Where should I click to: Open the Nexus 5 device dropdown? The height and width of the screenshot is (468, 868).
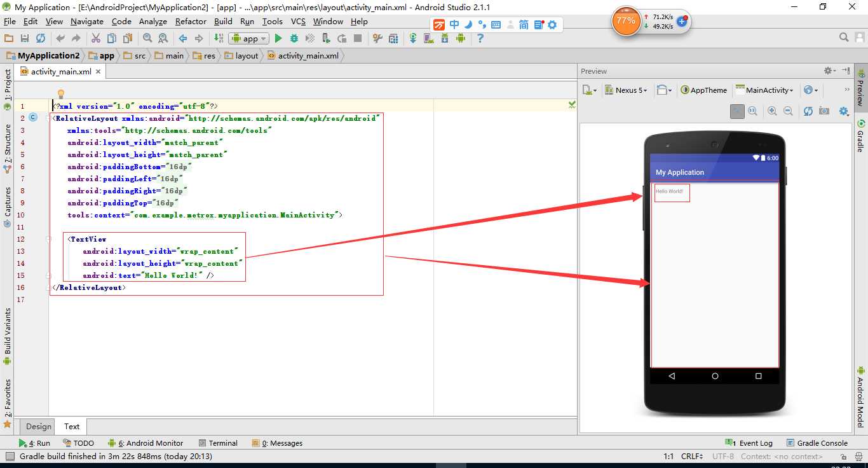pyautogui.click(x=627, y=90)
